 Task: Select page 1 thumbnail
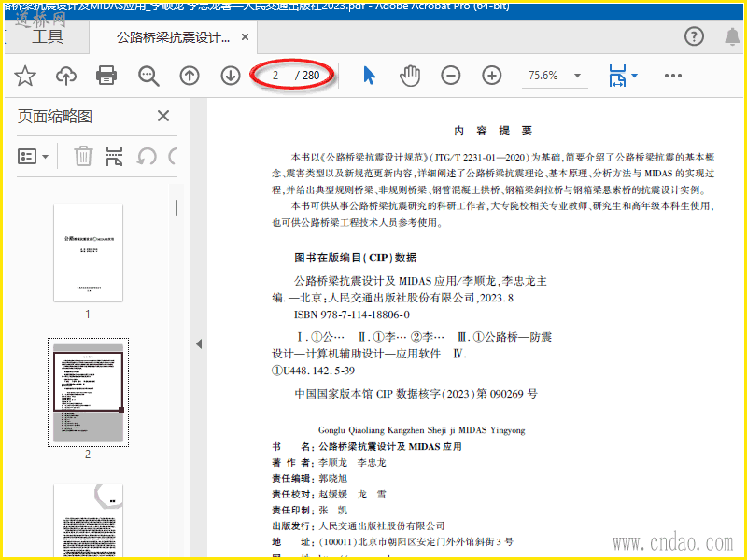click(x=88, y=252)
